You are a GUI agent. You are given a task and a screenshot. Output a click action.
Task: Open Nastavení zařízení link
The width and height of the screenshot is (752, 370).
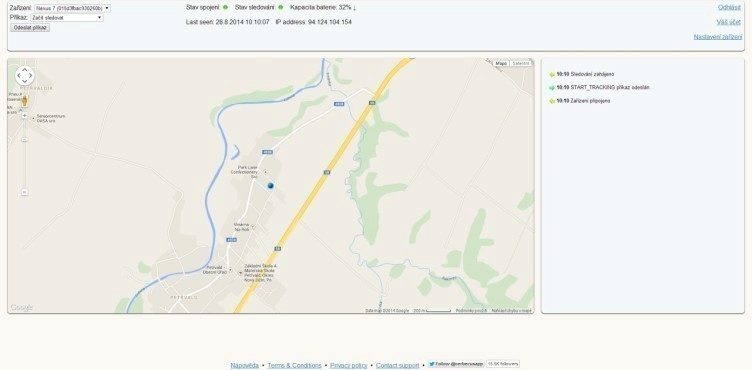718,37
